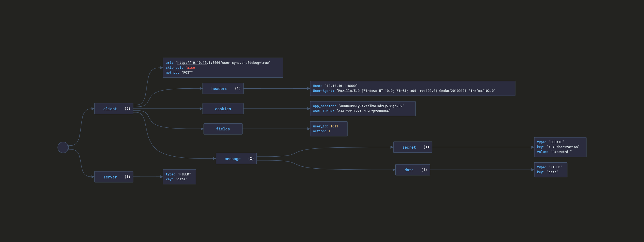Select the cookies node
Image resolution: width=644 pixels, height=242 pixels.
tap(223, 109)
